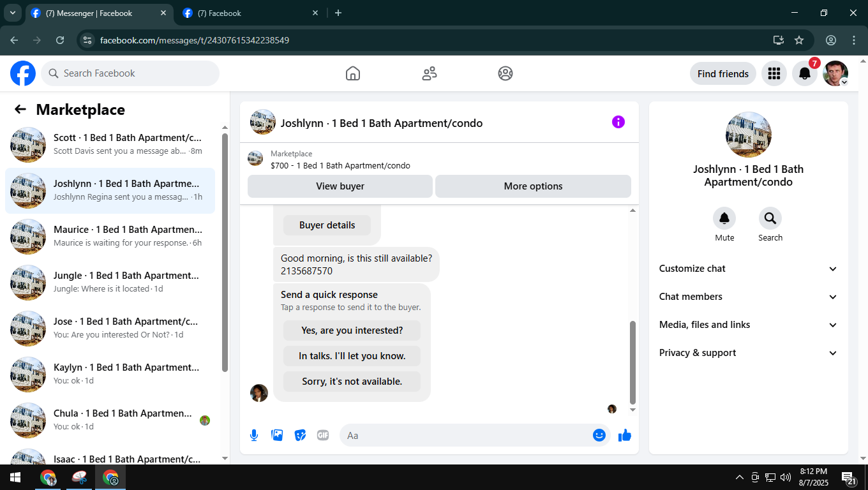Viewport: 868px width, 490px height.
Task: Select the Joshlynn conversation in list
Action: click(110, 191)
